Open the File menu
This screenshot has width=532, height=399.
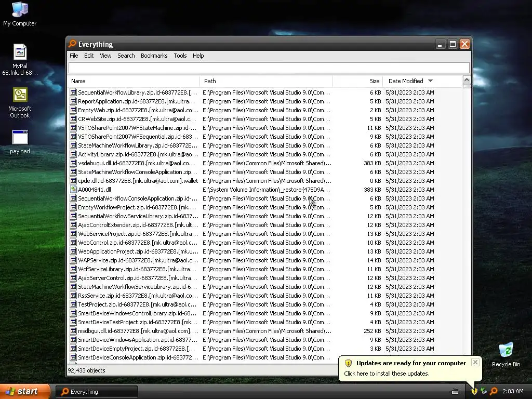[x=74, y=56]
